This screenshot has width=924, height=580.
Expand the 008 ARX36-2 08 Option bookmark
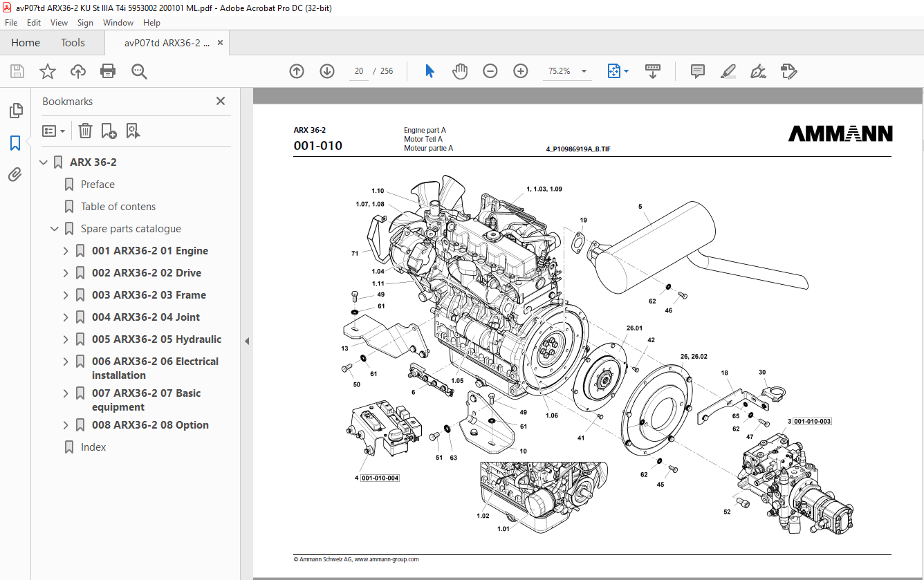coord(66,425)
